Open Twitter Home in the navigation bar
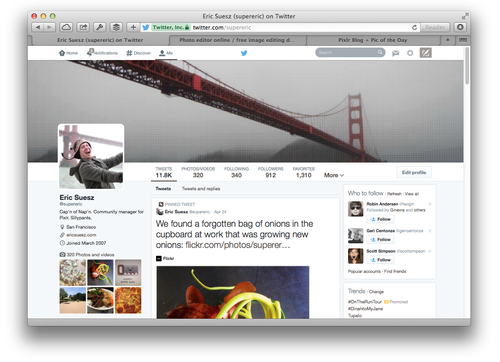This screenshot has height=362, width=500. (68, 53)
